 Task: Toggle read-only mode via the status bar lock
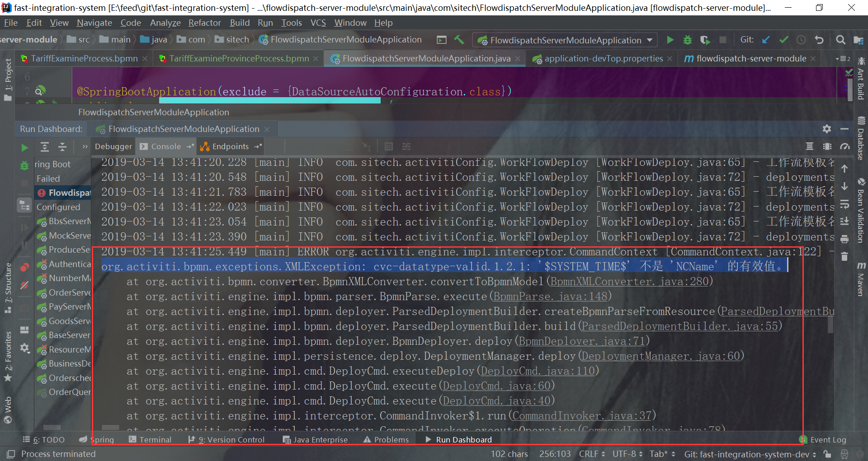pos(828,454)
